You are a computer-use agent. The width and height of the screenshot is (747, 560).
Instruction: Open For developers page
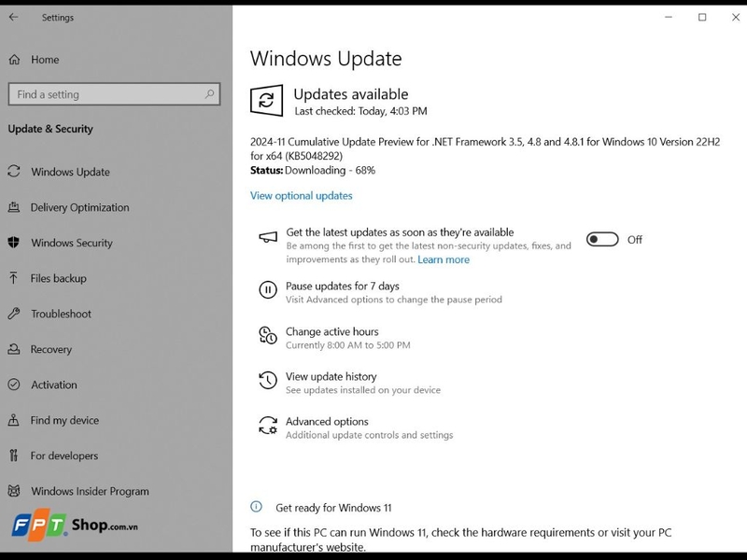pos(64,455)
